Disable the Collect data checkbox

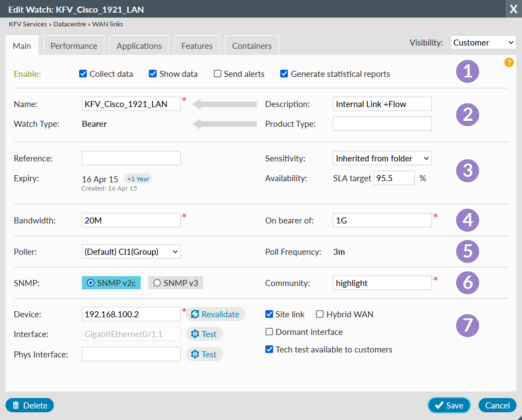83,74
